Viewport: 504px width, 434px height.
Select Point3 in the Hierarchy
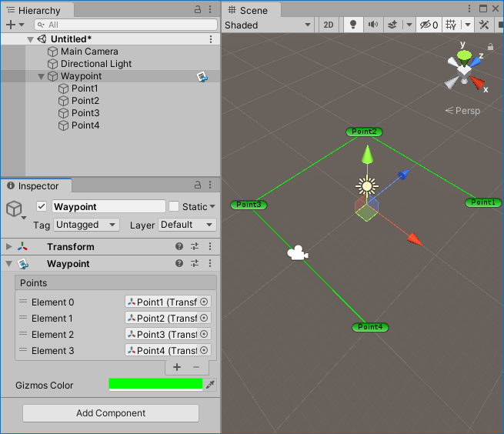click(x=85, y=113)
